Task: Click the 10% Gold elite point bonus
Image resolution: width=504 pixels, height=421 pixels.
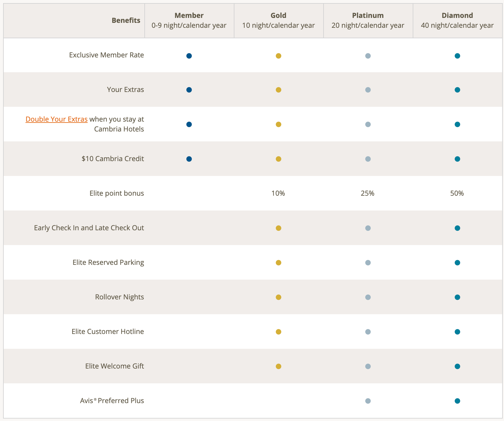Action: pyautogui.click(x=278, y=194)
